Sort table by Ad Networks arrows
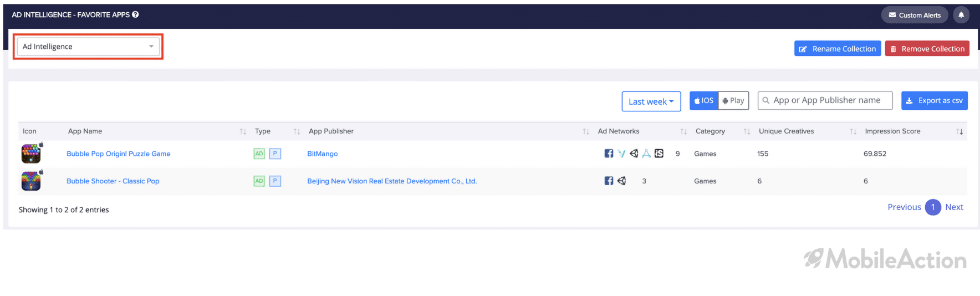 point(683,131)
